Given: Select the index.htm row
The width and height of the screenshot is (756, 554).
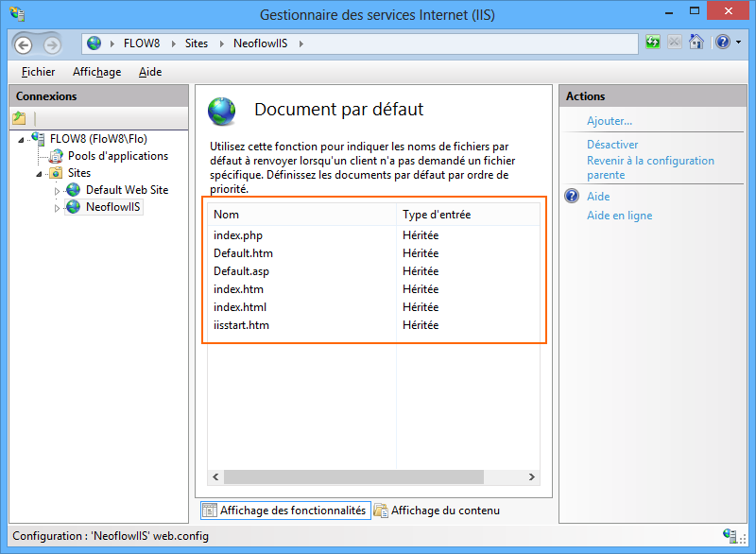Looking at the screenshot, I should [x=373, y=289].
